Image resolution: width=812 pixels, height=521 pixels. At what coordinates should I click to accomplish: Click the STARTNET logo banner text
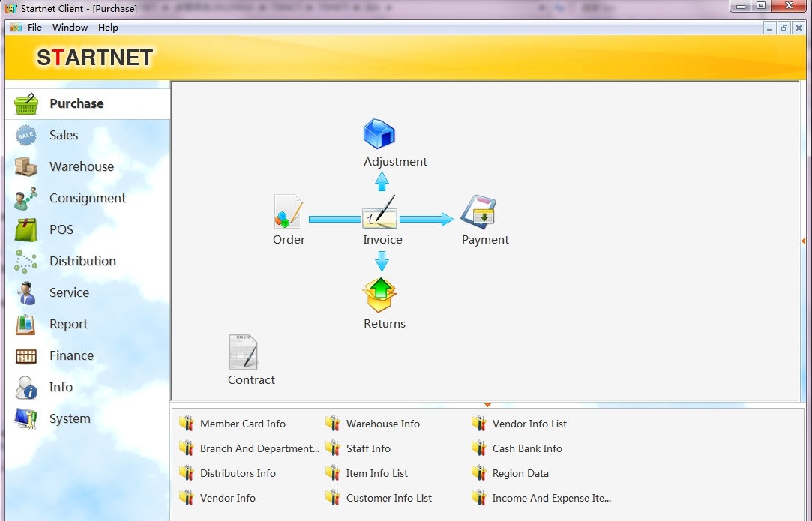click(94, 58)
